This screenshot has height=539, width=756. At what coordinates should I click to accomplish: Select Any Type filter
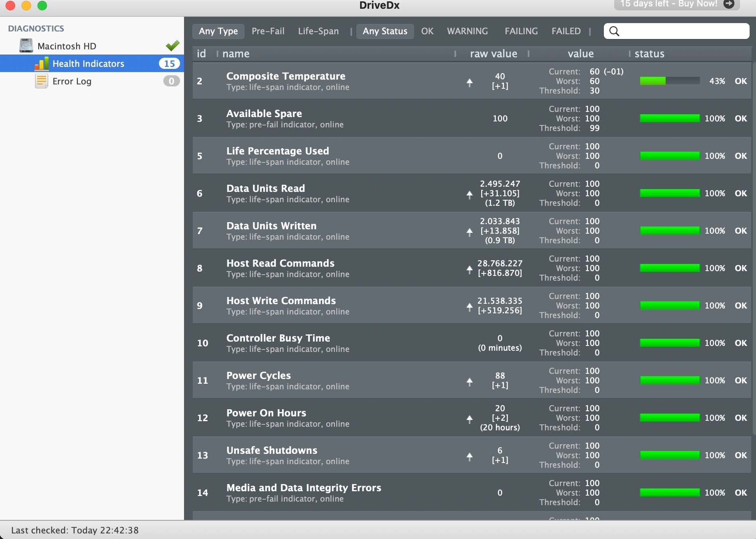coord(218,31)
